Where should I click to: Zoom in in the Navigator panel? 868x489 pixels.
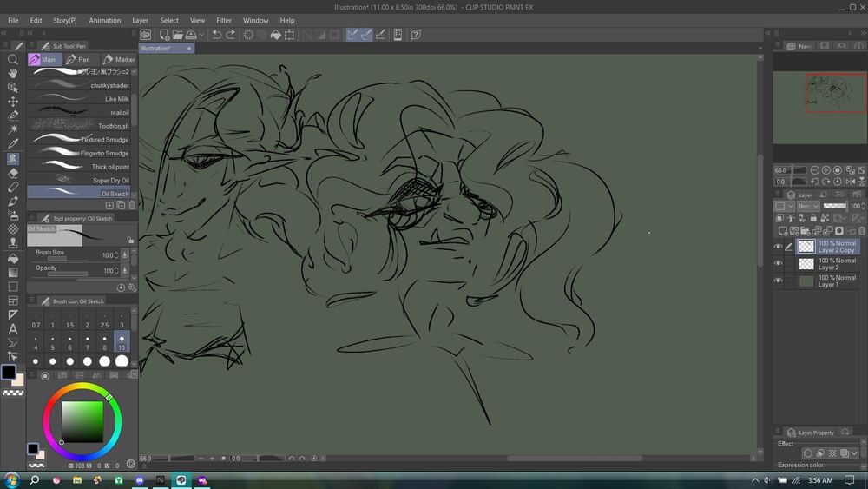[x=826, y=170]
